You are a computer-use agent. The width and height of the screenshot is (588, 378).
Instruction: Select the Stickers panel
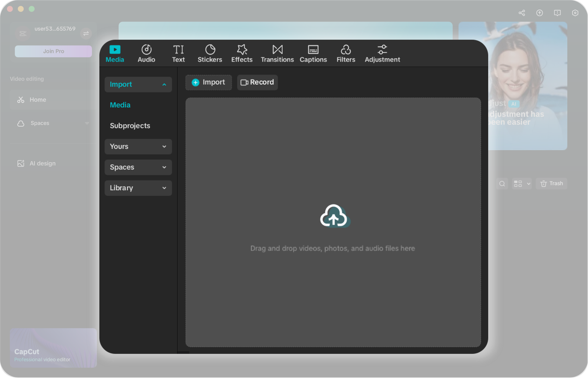[209, 53]
